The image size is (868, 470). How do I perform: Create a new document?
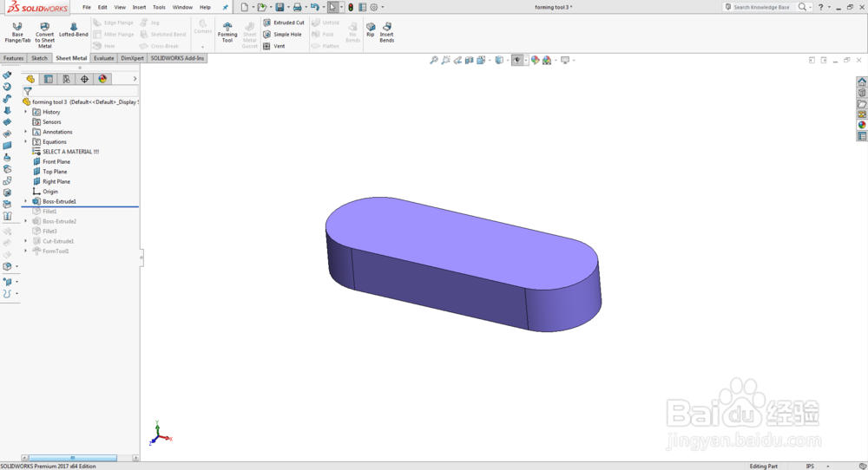(245, 7)
